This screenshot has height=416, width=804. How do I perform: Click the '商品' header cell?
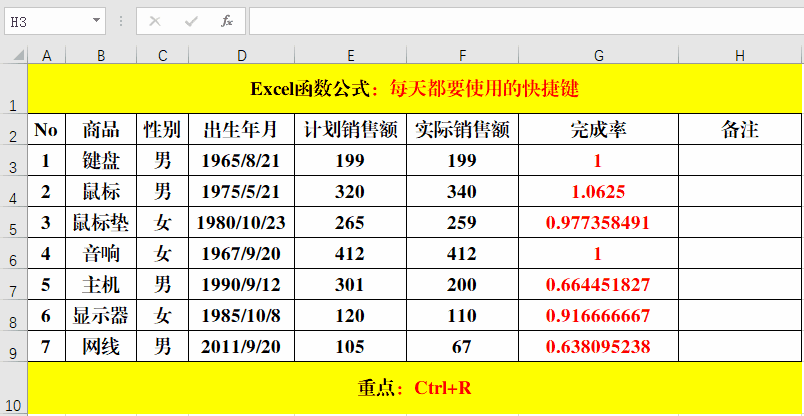click(101, 129)
